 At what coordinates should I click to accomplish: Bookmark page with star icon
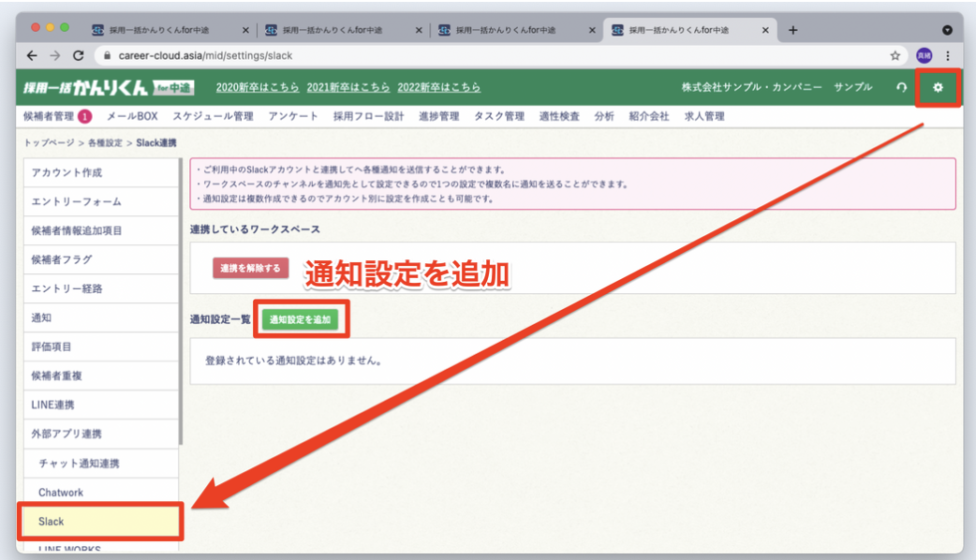pos(895,55)
